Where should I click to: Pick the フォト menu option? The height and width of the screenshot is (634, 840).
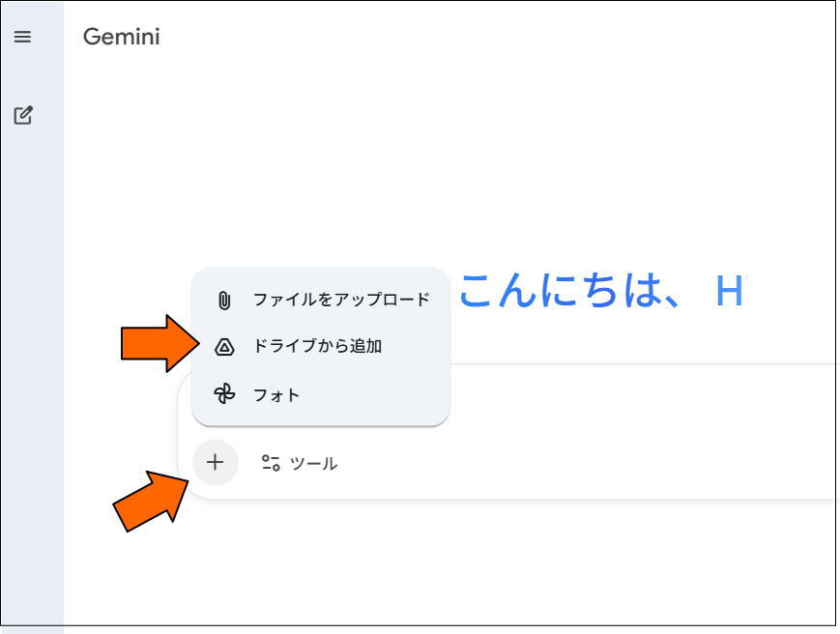(x=276, y=394)
